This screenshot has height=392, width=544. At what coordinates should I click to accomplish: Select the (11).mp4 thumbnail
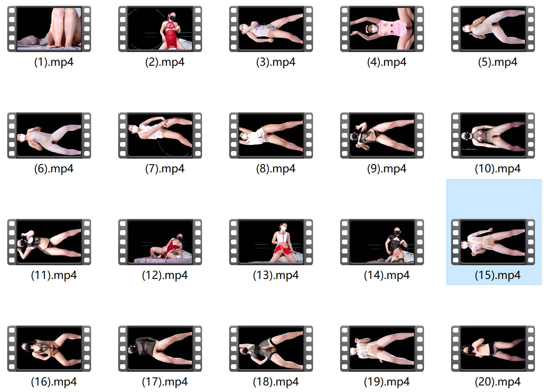pos(49,242)
